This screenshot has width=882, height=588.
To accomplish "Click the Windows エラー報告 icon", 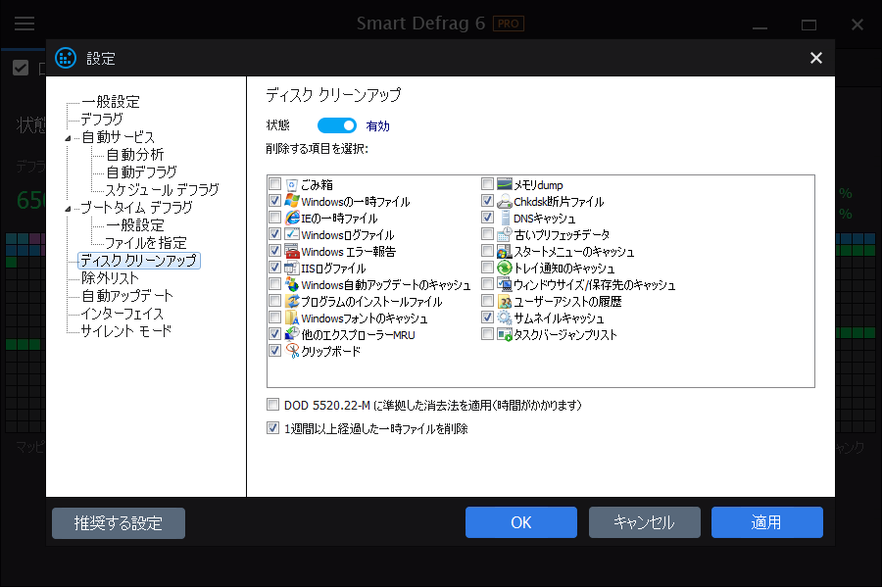I will click(x=291, y=251).
